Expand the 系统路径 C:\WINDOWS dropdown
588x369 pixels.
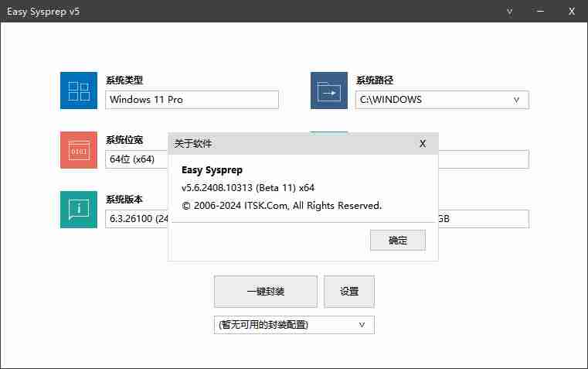coord(517,100)
